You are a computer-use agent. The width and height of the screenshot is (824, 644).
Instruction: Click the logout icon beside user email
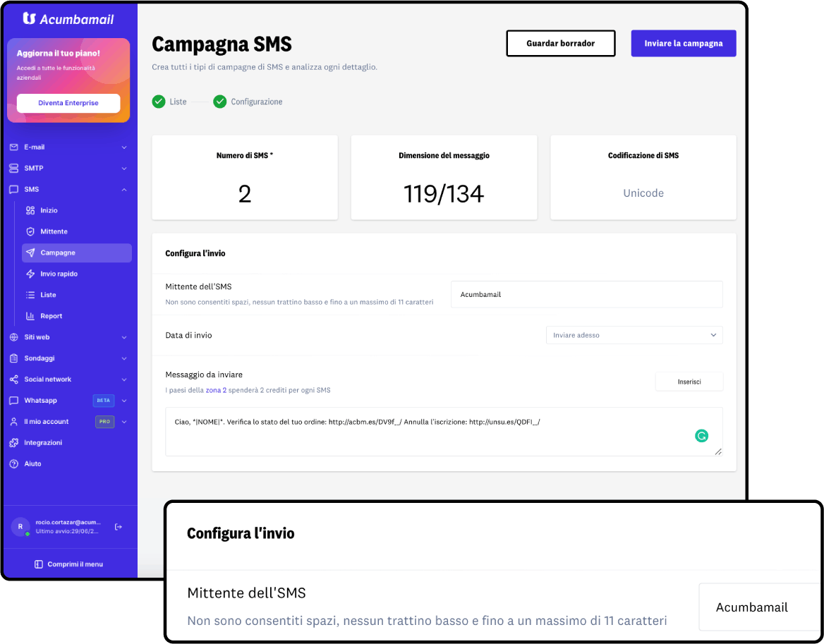pyautogui.click(x=119, y=527)
